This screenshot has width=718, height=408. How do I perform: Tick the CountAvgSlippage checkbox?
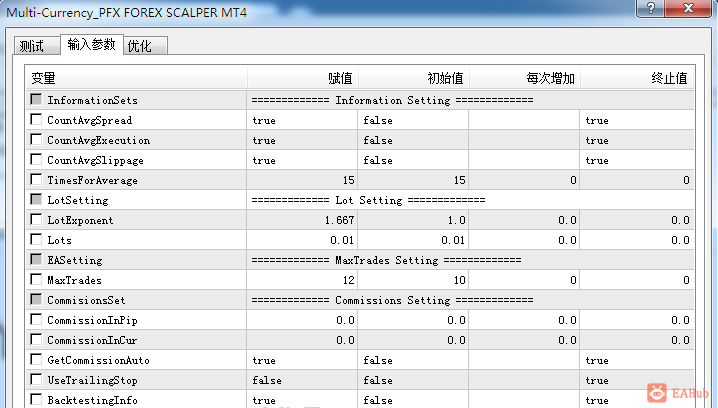pos(36,159)
